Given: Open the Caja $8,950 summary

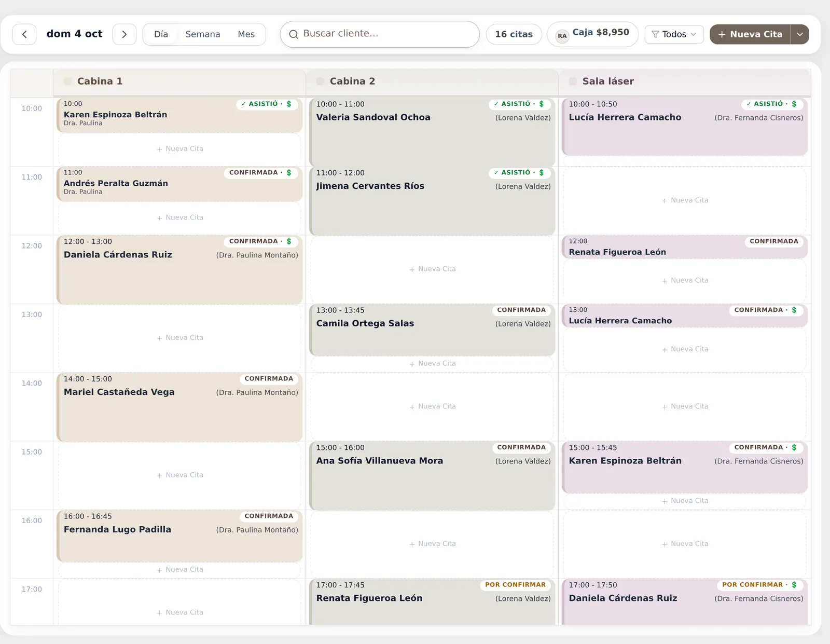Looking at the screenshot, I should (x=592, y=34).
